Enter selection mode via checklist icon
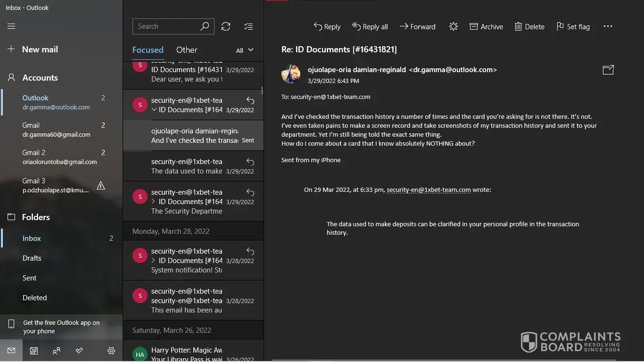The image size is (644, 362). pos(248,26)
